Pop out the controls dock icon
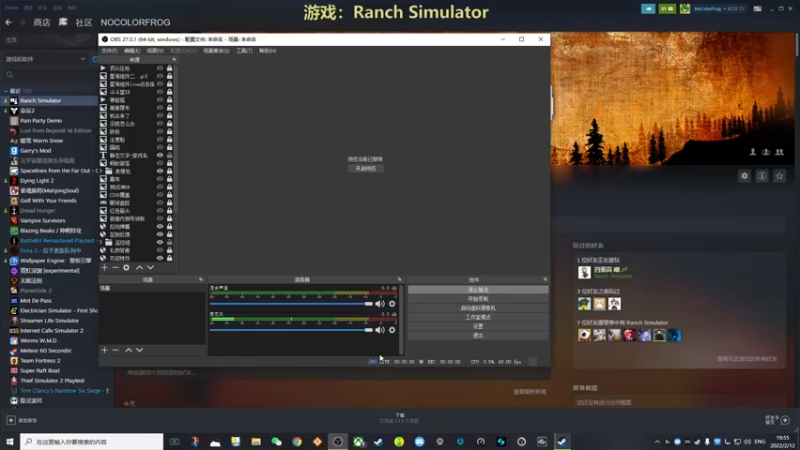Screen dimensions: 800x450 coord(545,280)
